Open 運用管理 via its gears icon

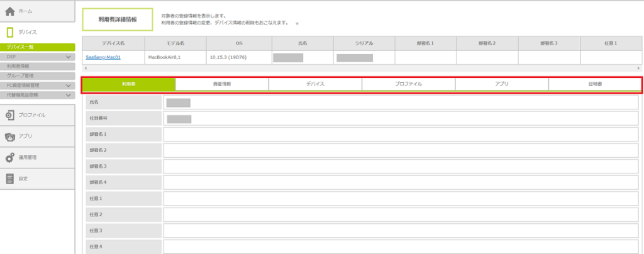(10, 157)
